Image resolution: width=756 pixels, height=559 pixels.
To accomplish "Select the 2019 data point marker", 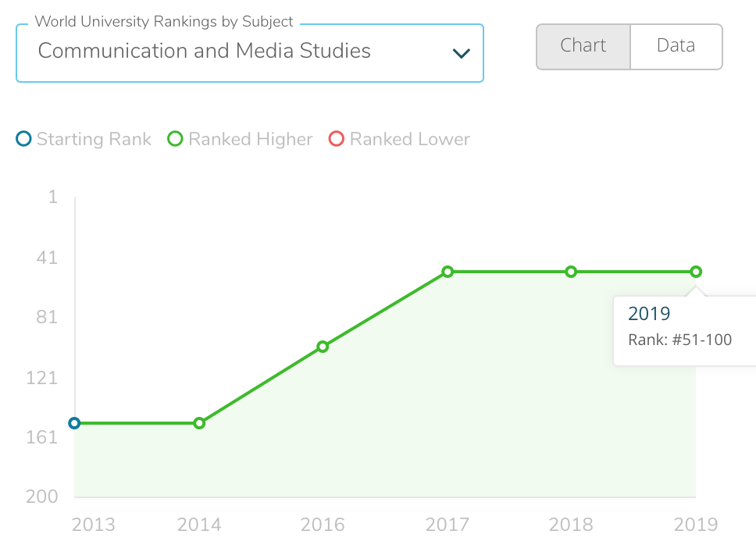I will pyautogui.click(x=696, y=272).
